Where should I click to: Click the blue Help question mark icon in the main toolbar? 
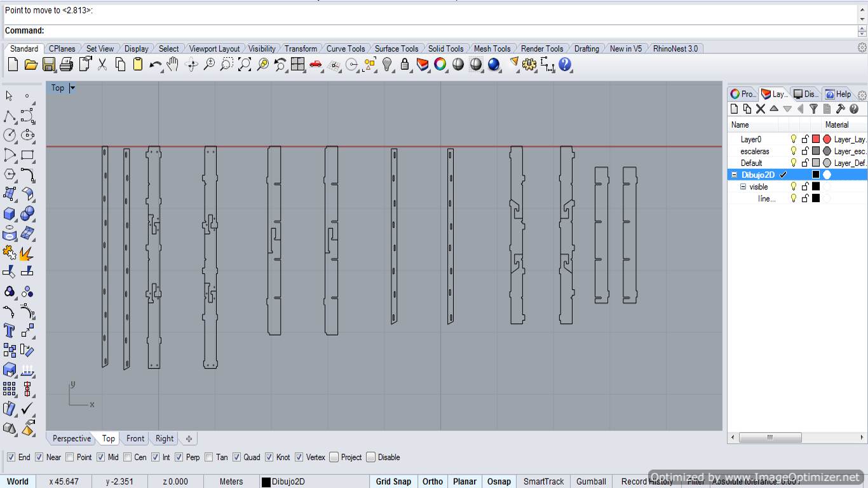coord(565,64)
